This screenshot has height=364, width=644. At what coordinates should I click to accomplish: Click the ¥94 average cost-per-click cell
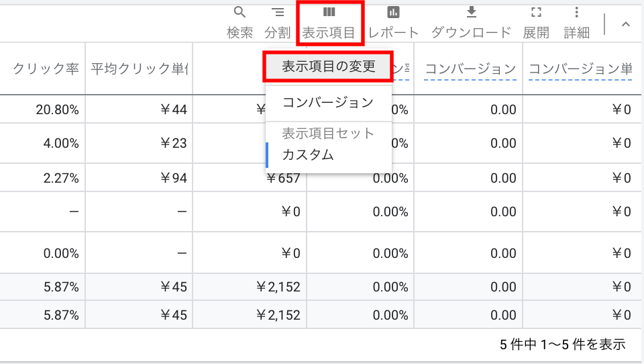click(x=173, y=179)
